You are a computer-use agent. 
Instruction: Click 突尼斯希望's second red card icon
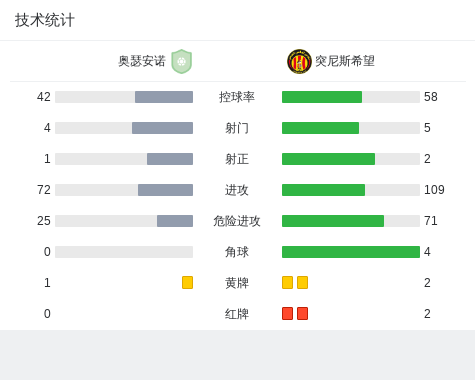pyautogui.click(x=302, y=313)
